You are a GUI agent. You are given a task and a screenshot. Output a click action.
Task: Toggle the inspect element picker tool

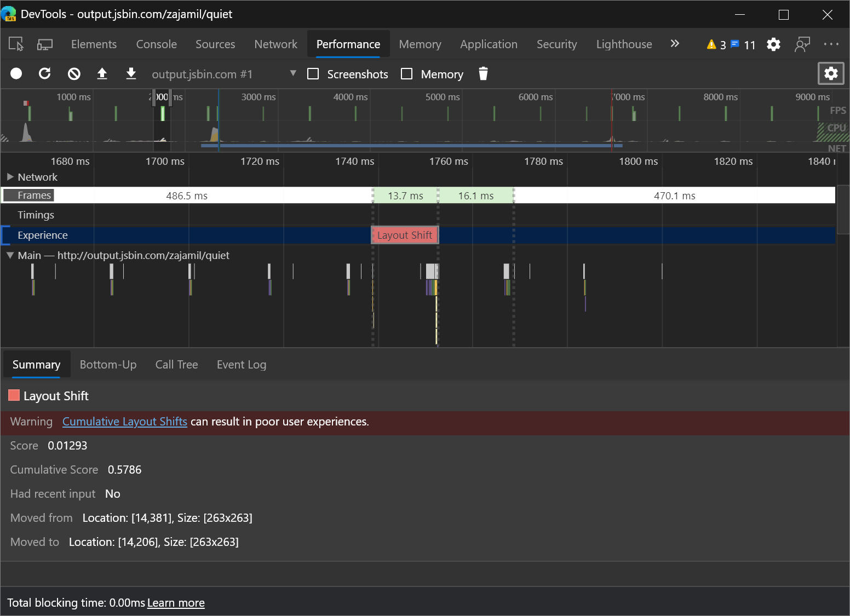(x=16, y=44)
